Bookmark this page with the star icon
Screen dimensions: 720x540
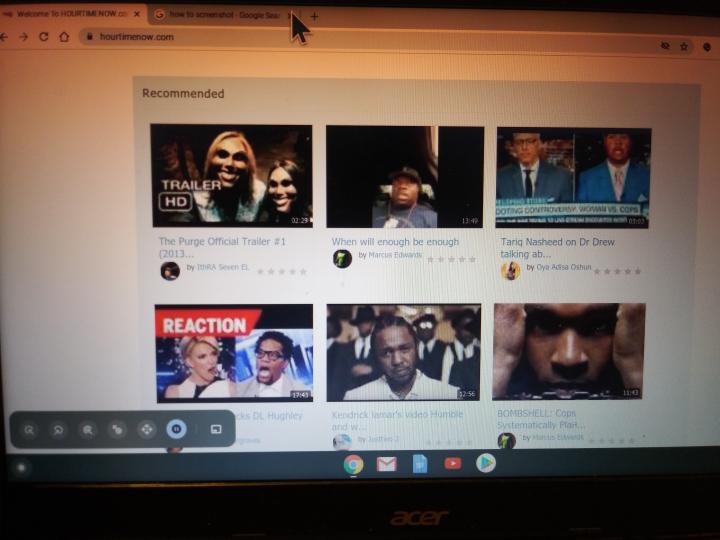pyautogui.click(x=684, y=46)
